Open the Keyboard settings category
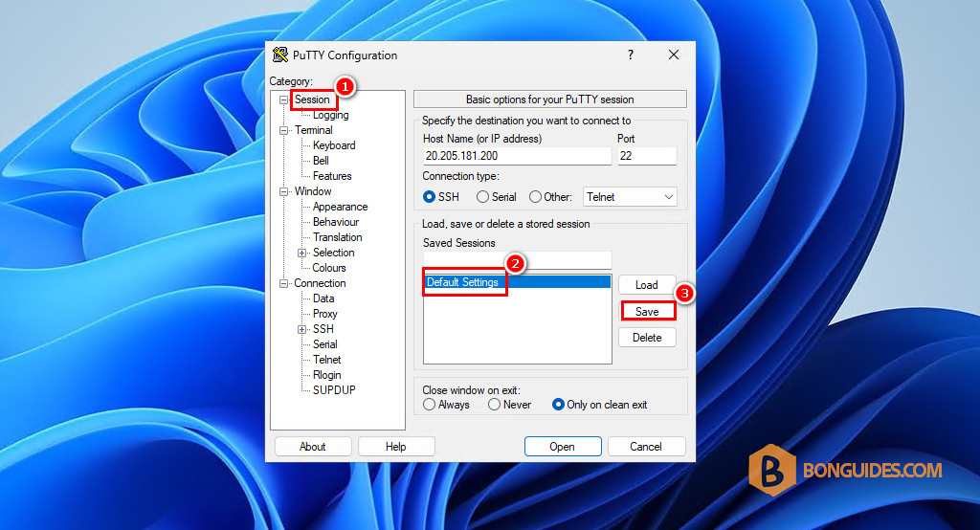 (334, 145)
